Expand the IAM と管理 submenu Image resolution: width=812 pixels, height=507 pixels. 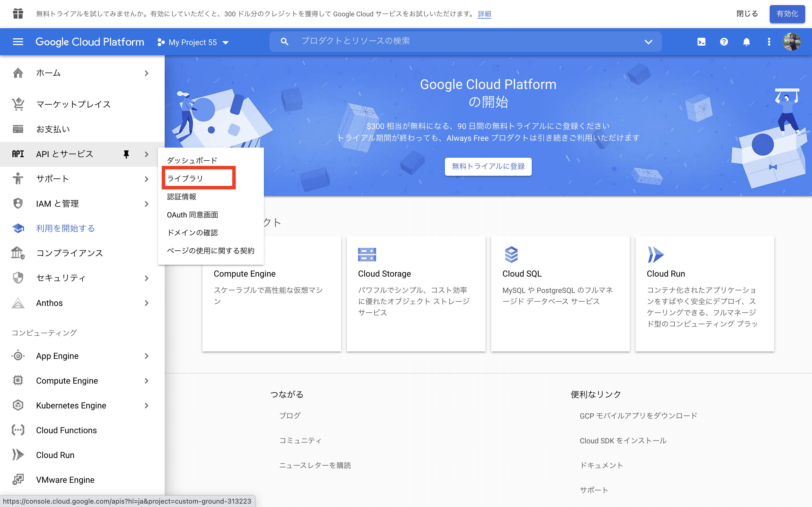point(147,204)
